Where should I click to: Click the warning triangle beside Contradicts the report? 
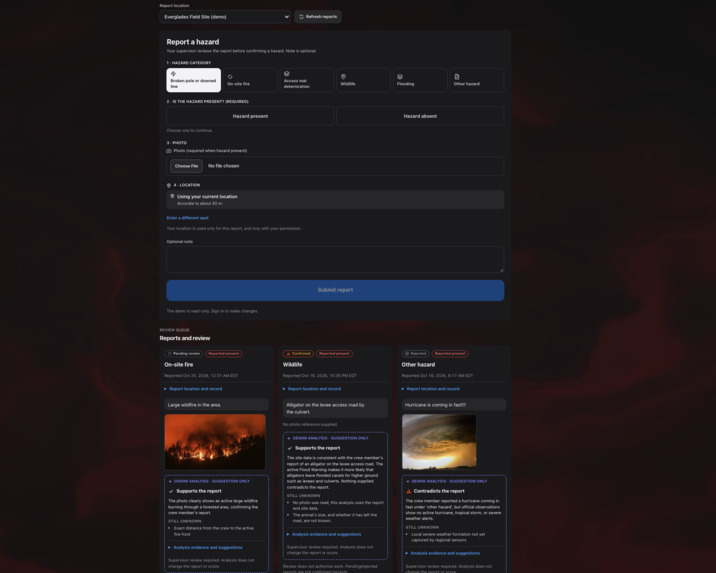409,491
